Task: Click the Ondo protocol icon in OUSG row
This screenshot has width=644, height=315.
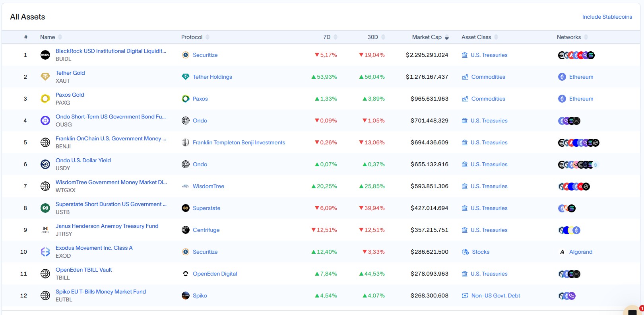Action: point(186,121)
